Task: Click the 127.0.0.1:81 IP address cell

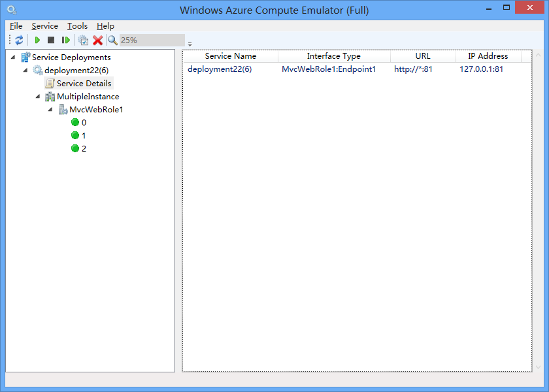Action: pos(482,69)
